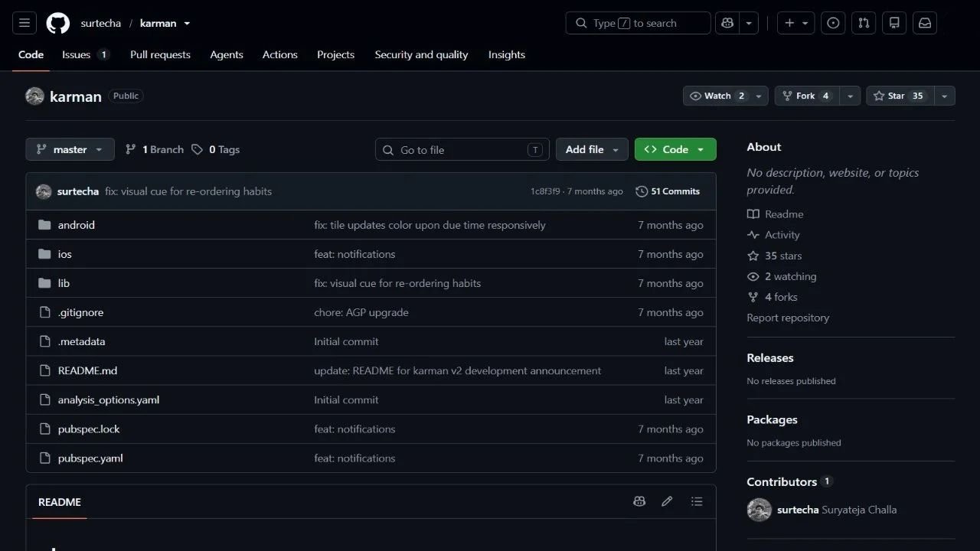Edit README with the pencil icon
The height and width of the screenshot is (551, 980).
[667, 501]
